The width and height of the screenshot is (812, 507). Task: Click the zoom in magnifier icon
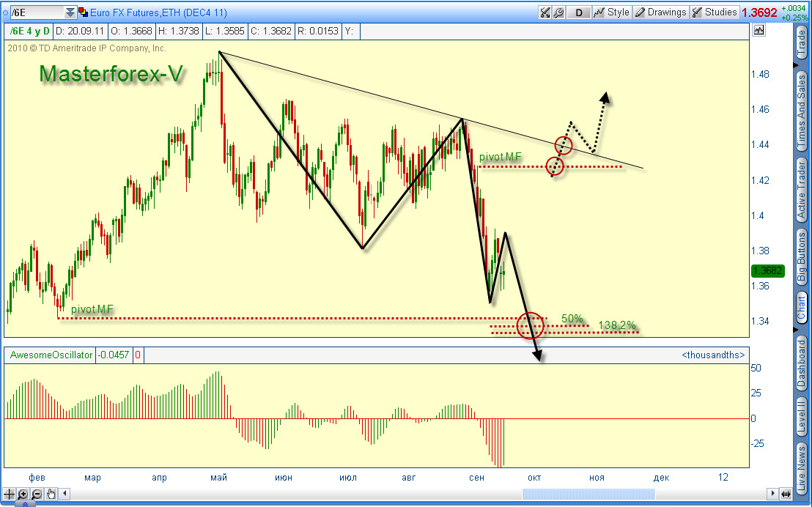pos(23,494)
